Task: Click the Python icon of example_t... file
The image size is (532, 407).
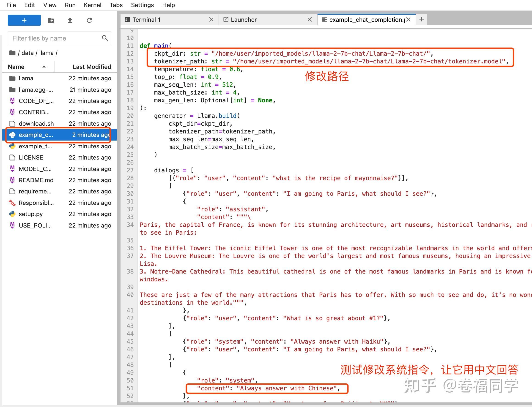Action: point(12,146)
